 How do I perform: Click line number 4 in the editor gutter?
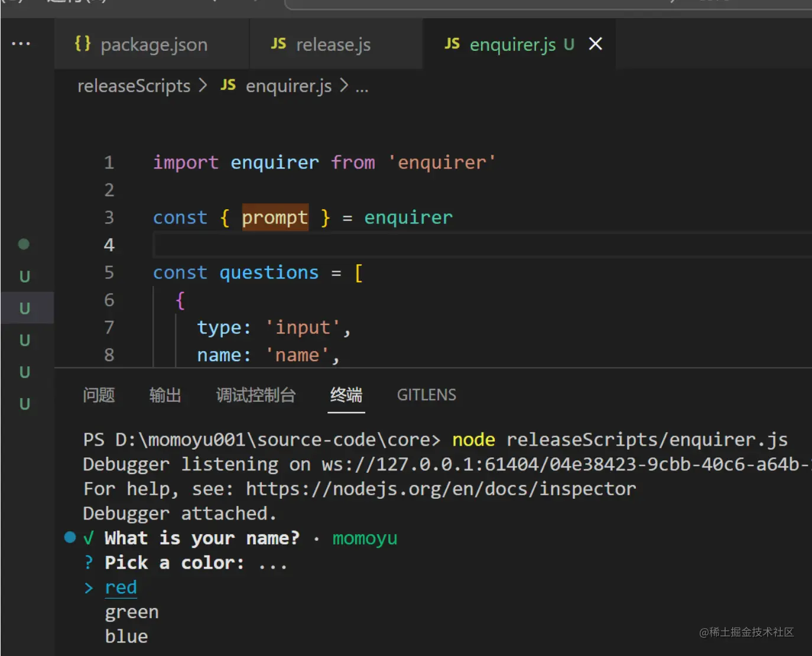coord(109,245)
